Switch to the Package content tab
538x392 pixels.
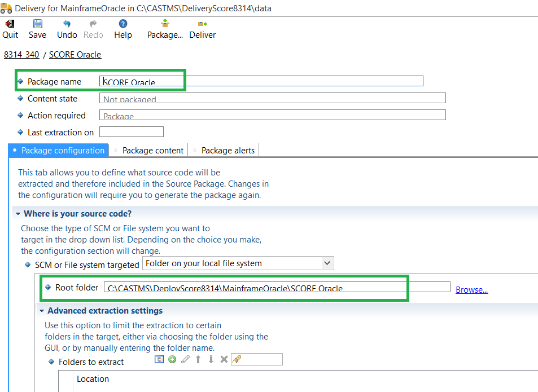[152, 150]
